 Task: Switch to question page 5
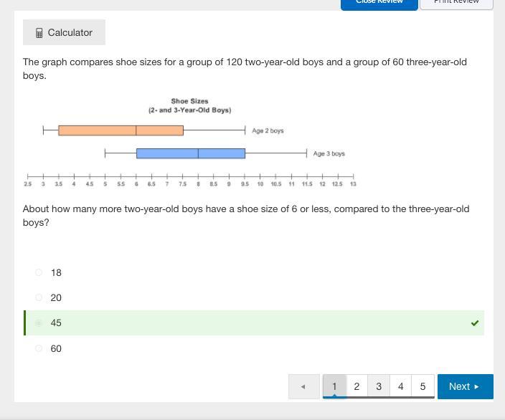[423, 386]
